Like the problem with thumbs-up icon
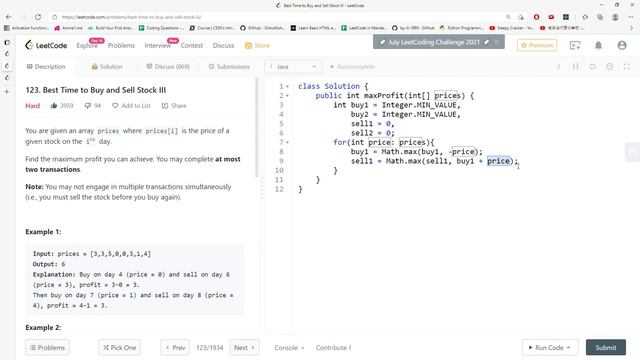Viewport: 640px width, 360px height. [x=54, y=106]
